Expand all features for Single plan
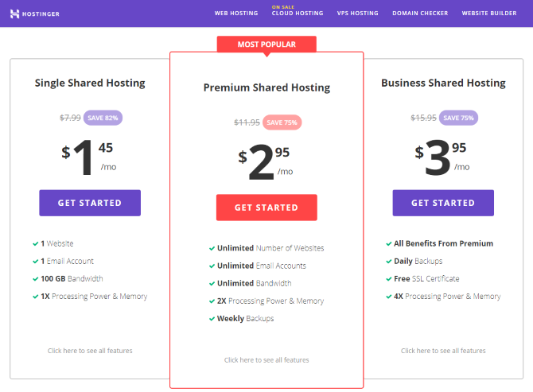The height and width of the screenshot is (392, 533). coord(90,351)
